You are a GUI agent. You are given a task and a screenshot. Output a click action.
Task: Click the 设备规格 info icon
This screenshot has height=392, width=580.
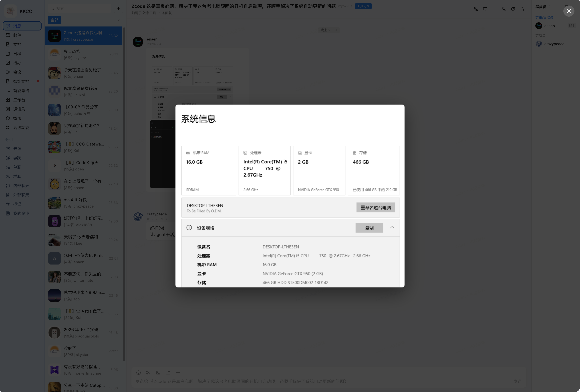[x=189, y=228]
